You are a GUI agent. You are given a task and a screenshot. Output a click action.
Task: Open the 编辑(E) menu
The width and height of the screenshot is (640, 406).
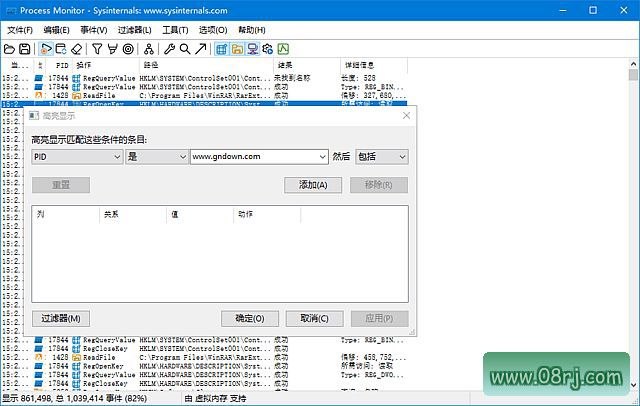(x=56, y=30)
